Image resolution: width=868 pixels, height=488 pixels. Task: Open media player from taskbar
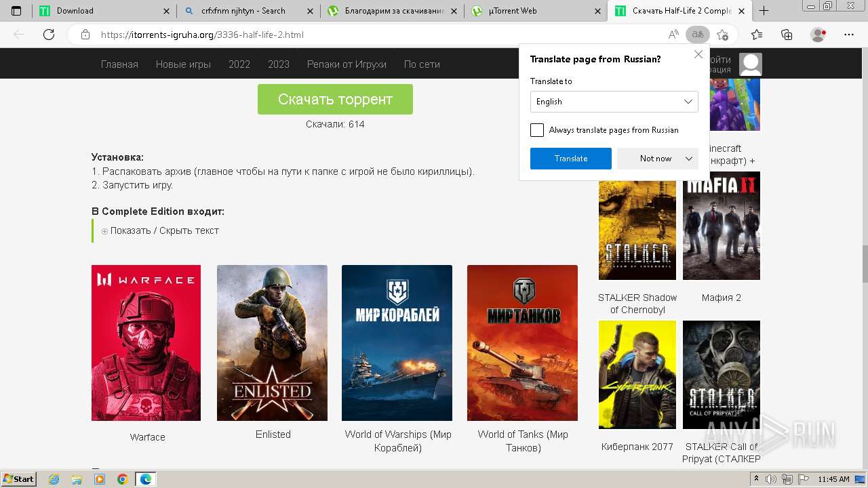click(100, 479)
